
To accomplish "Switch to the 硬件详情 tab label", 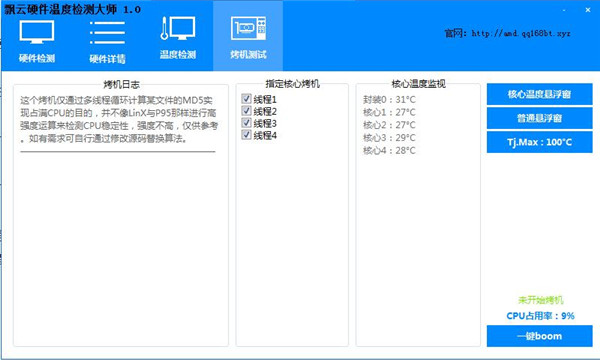I will [x=107, y=59].
